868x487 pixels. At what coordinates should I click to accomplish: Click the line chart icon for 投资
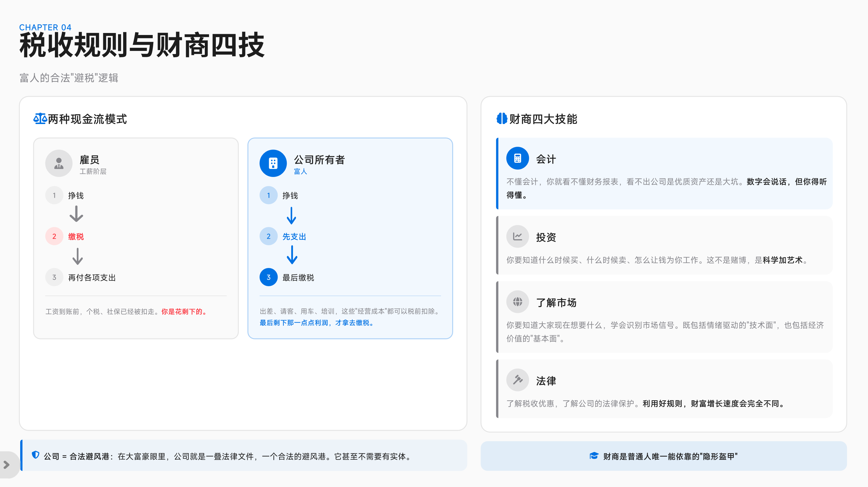pos(518,236)
